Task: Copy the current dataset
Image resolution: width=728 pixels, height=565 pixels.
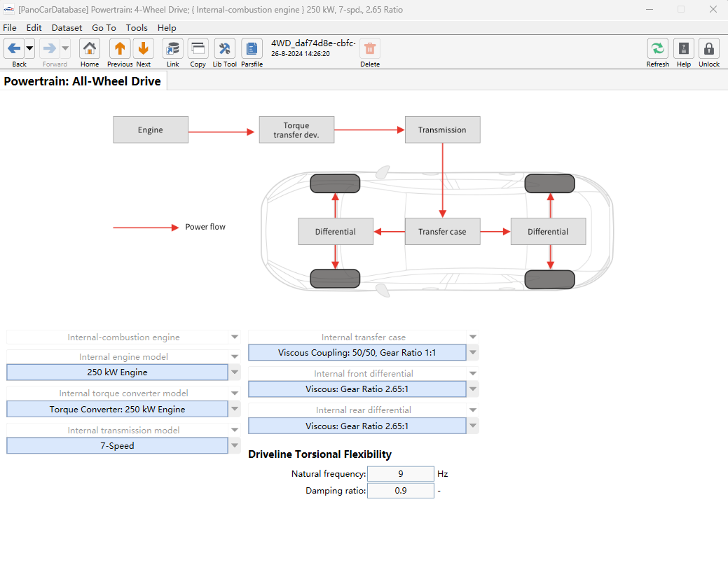Action: 198,48
